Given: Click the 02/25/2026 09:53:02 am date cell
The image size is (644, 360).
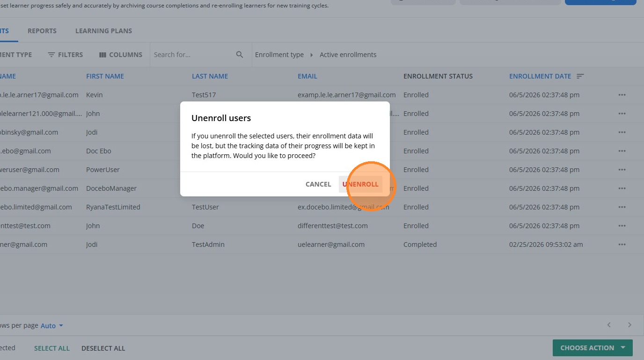Looking at the screenshot, I should pos(546,245).
